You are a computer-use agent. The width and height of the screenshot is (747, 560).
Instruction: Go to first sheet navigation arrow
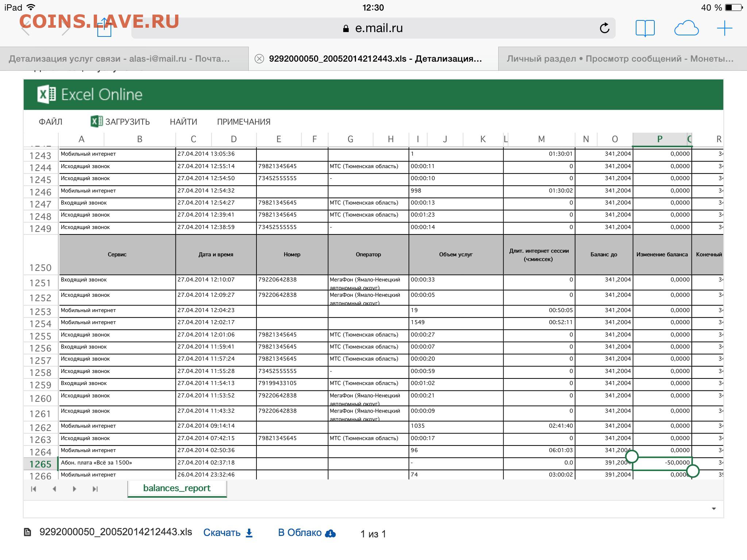click(x=34, y=489)
